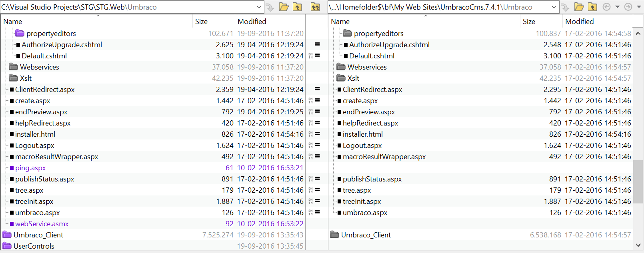The height and width of the screenshot is (253, 644).
Task: Click the vertical scrollbar thumb
Action: click(638, 182)
